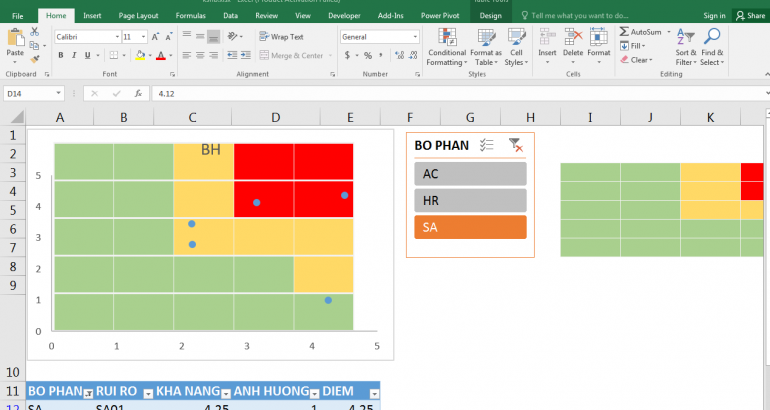This screenshot has height=410, width=770.
Task: Click the yellow Fill Color swatch
Action: [140, 55]
